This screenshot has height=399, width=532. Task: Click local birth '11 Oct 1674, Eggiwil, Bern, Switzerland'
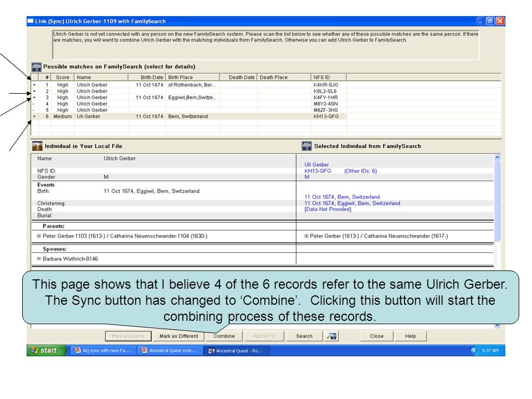tap(152, 191)
